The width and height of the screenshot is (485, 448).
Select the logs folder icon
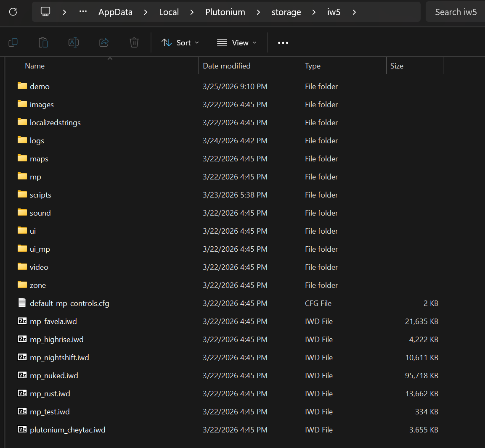[x=22, y=140]
